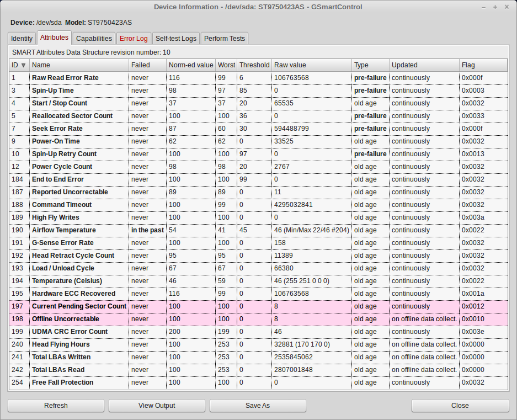Switch to Self-test Logs tab
The image size is (517, 420).
click(x=175, y=39)
